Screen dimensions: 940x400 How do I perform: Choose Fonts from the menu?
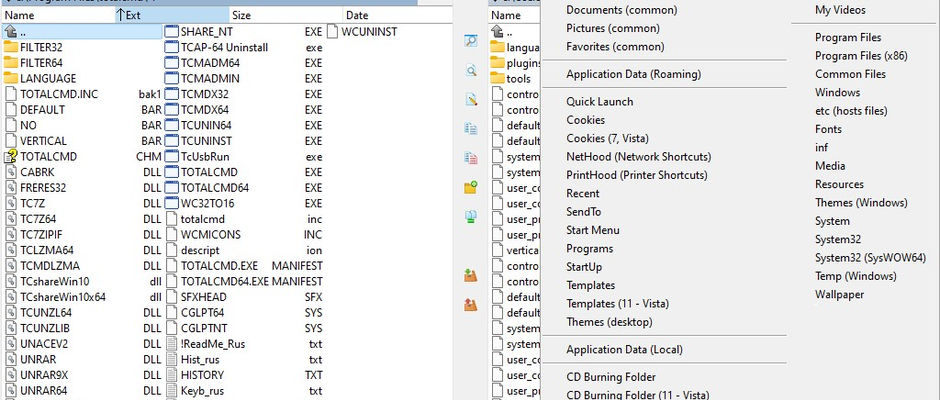point(828,130)
